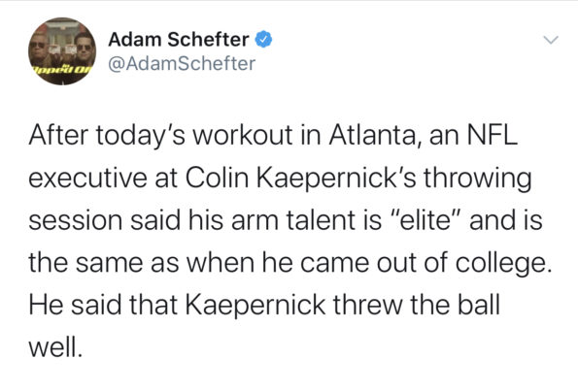Click the blue verified checkmark badge
Viewport: 578px width, 392px height.
[264, 40]
